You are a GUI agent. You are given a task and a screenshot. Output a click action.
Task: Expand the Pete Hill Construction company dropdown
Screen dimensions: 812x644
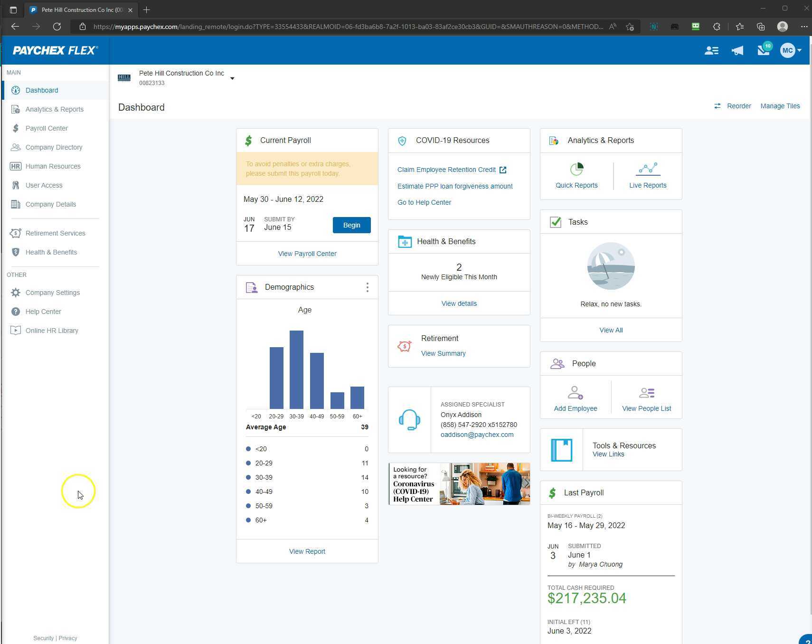(232, 78)
